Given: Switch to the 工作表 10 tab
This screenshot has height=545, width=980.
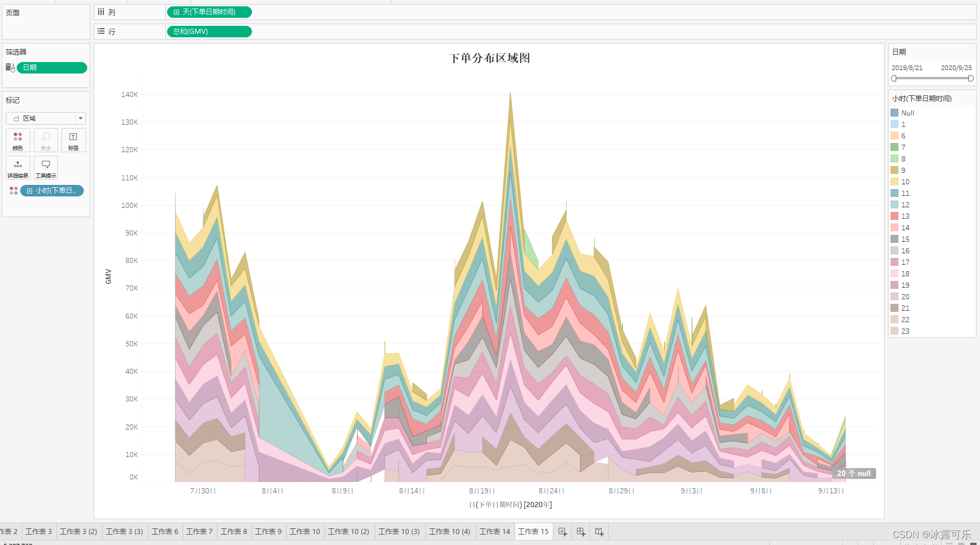Looking at the screenshot, I should click(305, 532).
